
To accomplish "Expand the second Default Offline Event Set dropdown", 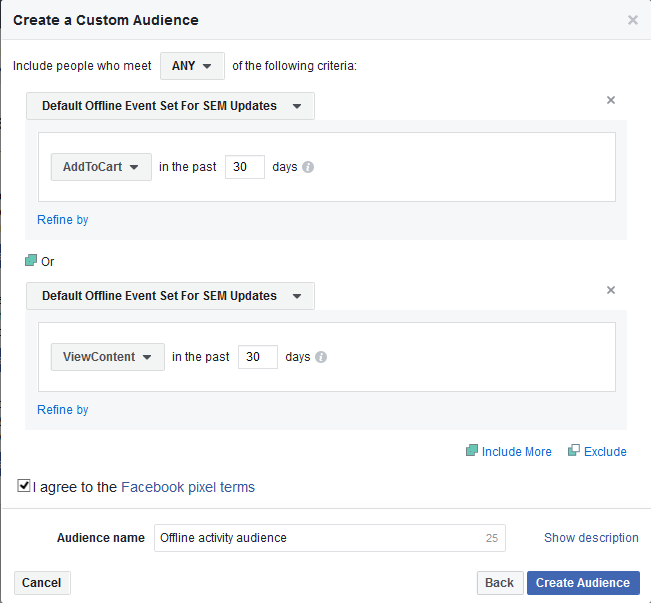I will 170,296.
